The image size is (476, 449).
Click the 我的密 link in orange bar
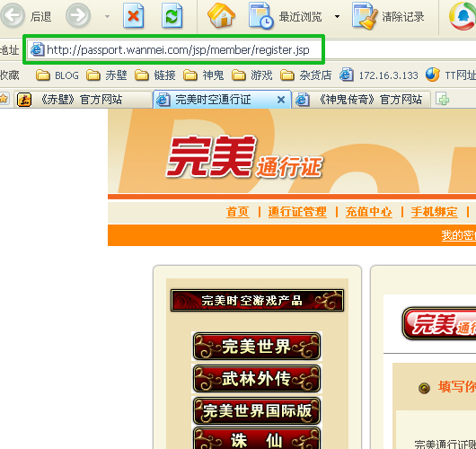click(459, 235)
